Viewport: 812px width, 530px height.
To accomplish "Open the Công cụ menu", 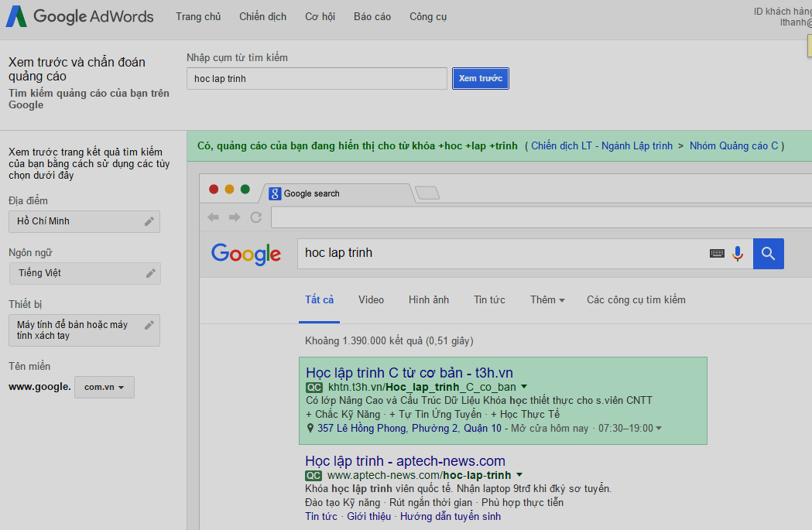I will tap(428, 16).
